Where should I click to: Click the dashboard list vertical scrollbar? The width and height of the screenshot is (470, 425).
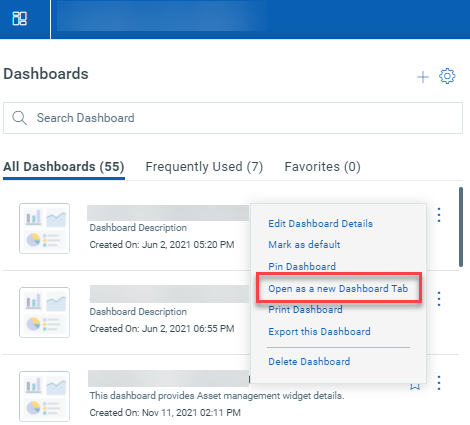(461, 227)
